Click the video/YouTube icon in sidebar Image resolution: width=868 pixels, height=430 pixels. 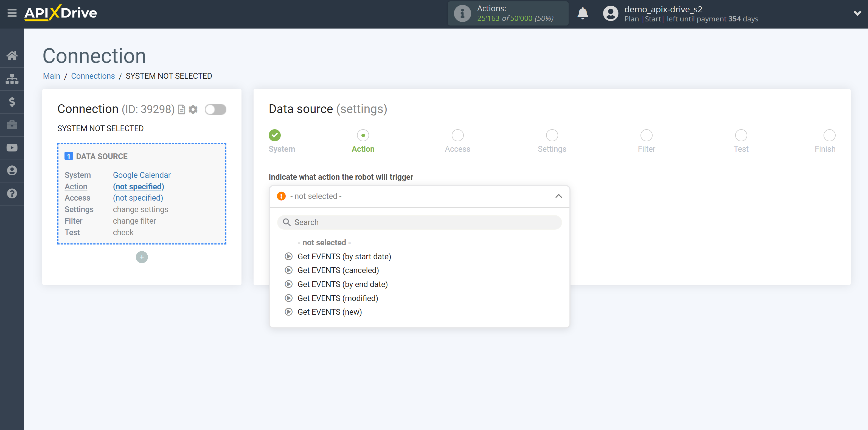12,148
